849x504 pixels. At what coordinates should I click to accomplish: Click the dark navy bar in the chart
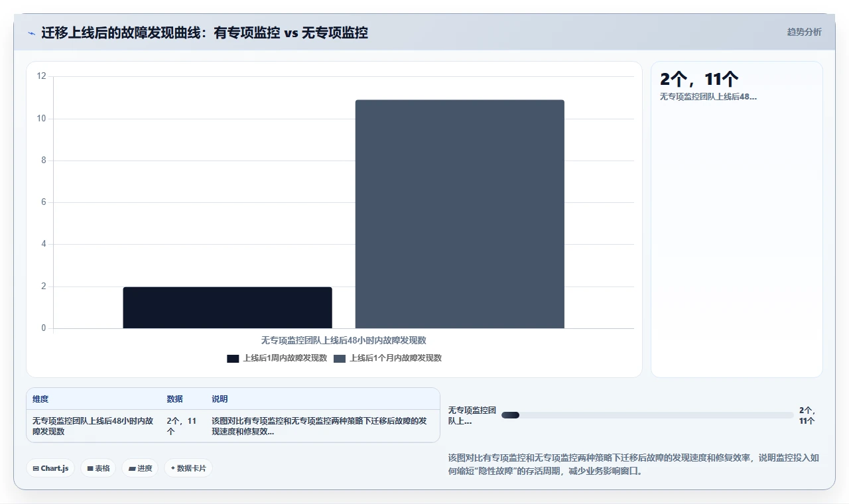point(228,308)
